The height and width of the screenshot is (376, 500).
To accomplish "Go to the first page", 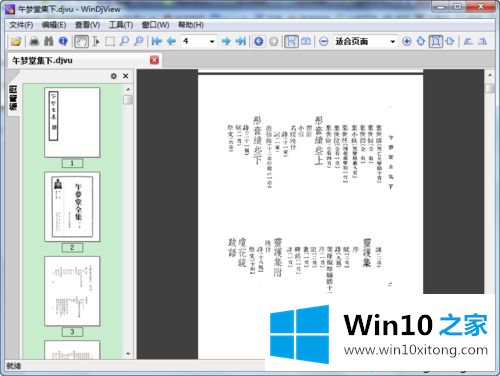I will (x=156, y=41).
